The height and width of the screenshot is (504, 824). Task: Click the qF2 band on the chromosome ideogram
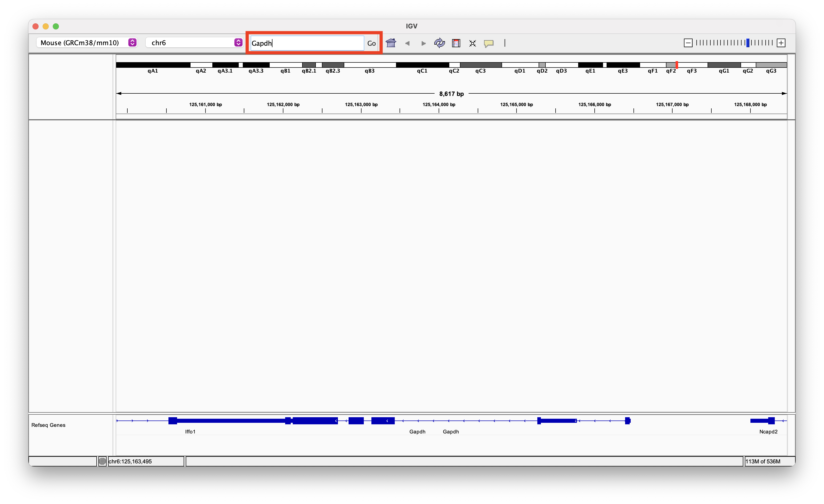click(671, 64)
